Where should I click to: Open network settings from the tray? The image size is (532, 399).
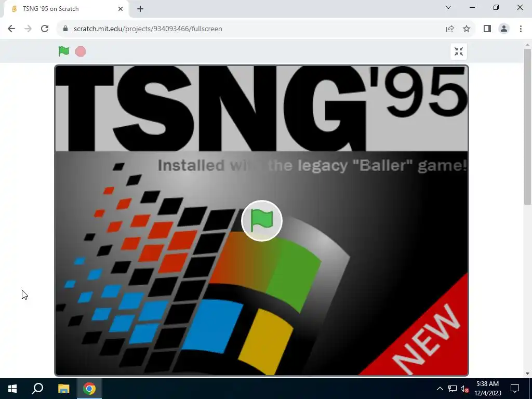453,389
